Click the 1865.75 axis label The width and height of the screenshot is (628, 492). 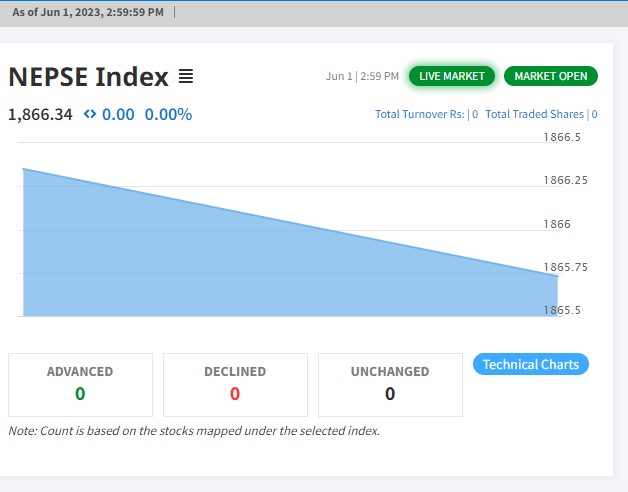565,267
